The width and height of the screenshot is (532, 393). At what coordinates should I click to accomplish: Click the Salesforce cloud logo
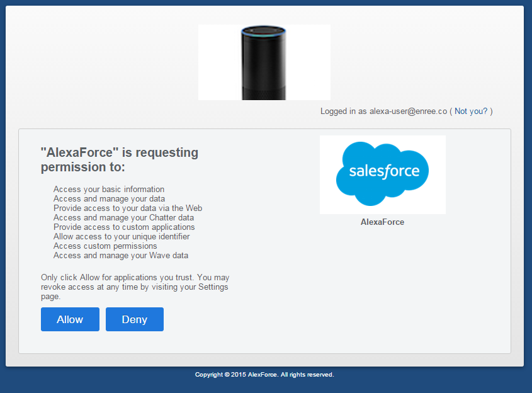382,174
